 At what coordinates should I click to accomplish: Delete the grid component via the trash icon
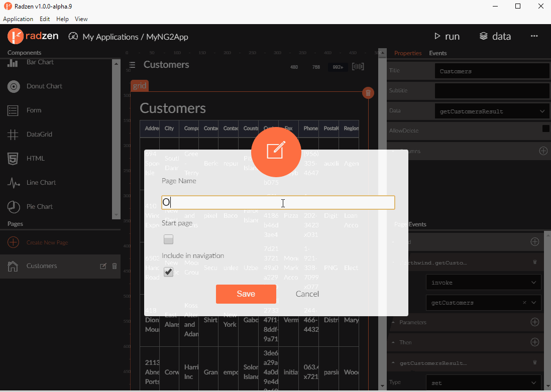pos(368,93)
